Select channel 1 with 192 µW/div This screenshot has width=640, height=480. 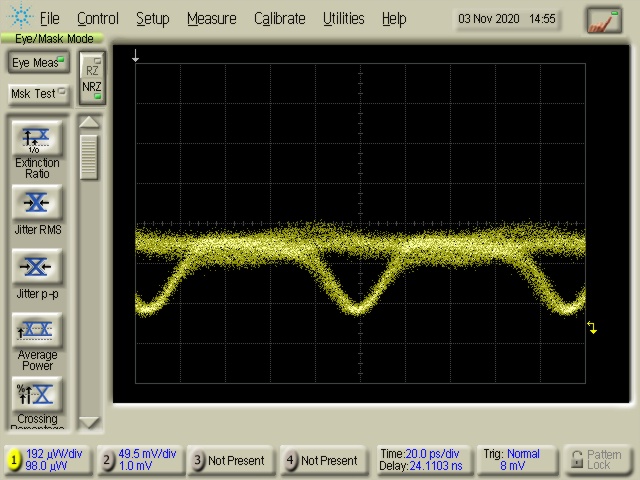click(46, 460)
